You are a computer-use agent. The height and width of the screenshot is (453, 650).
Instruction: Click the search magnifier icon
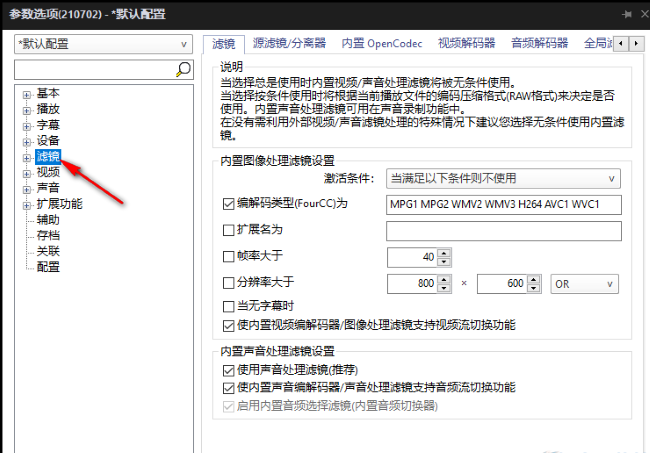tap(183, 69)
